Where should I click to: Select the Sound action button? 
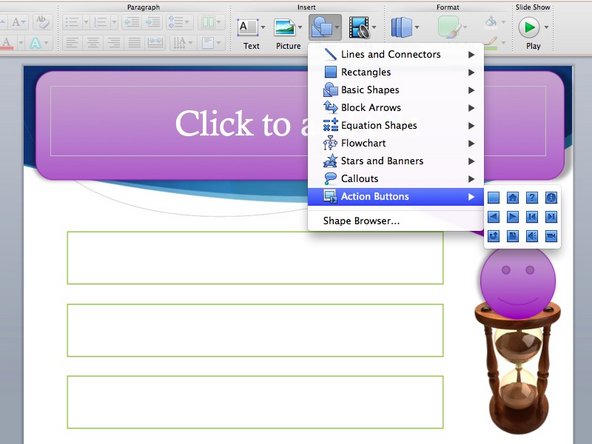532,236
